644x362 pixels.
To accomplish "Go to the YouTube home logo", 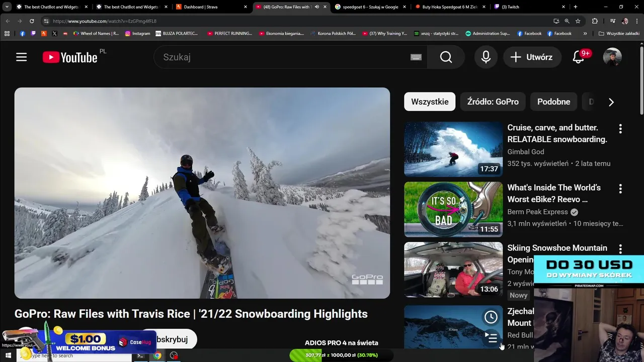I will point(70,57).
